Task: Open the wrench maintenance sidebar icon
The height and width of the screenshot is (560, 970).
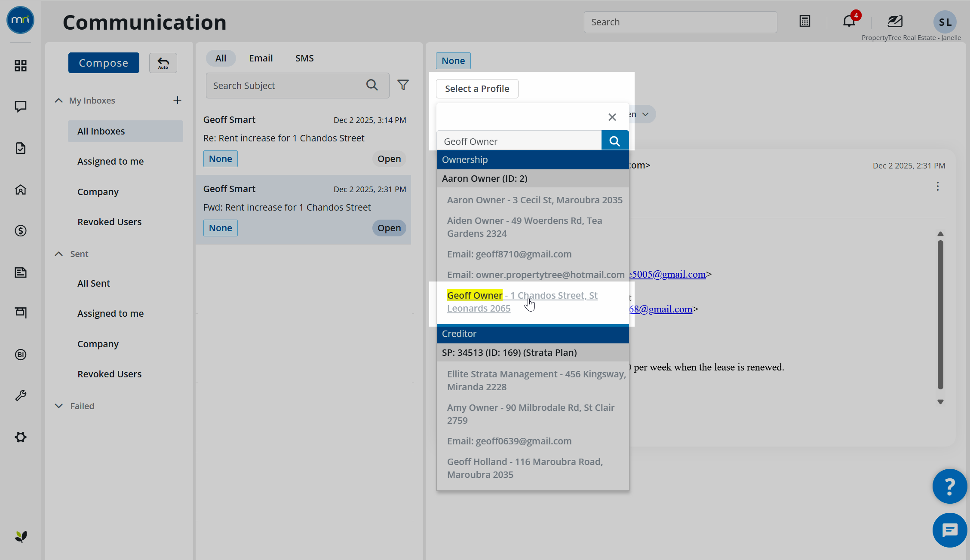Action: pyautogui.click(x=21, y=395)
